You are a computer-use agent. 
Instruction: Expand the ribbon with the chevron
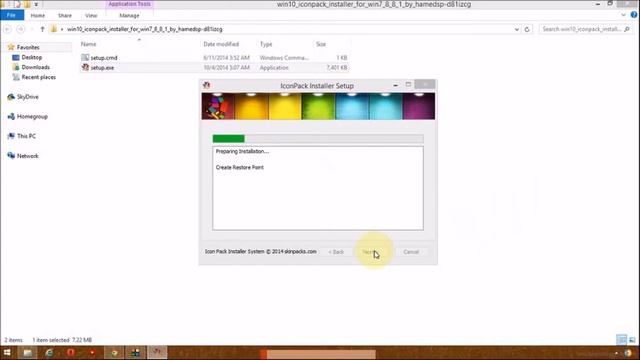tap(623, 15)
